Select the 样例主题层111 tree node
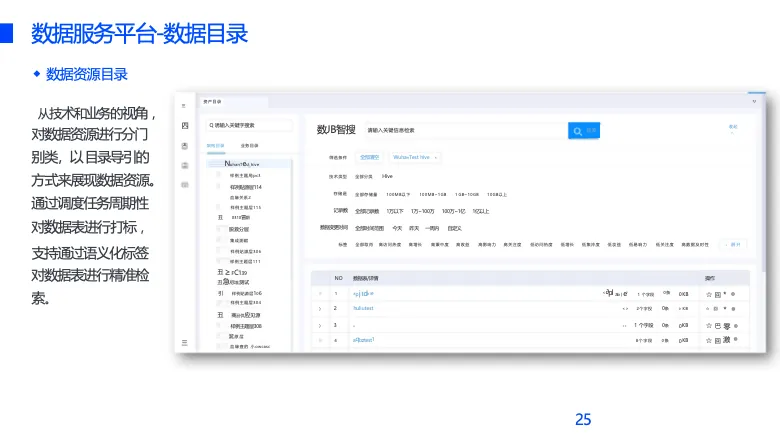Screen dimensions: 780x439 coord(245,262)
